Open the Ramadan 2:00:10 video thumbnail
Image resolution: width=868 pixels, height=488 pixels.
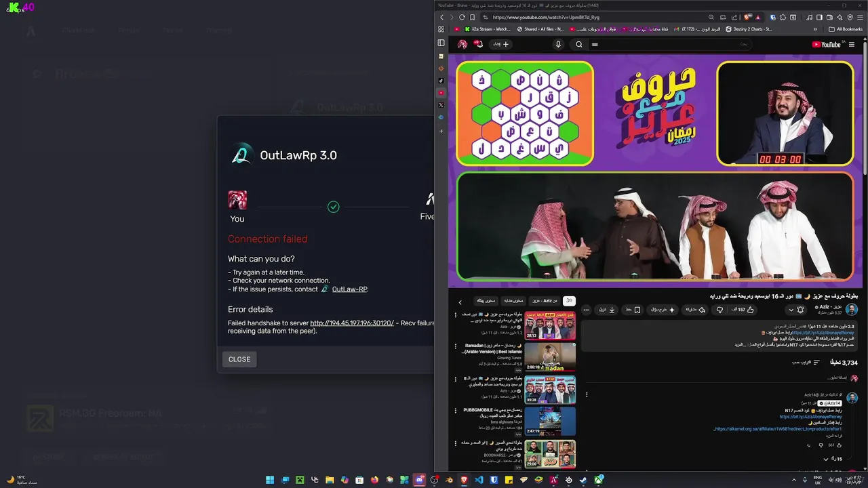550,357
